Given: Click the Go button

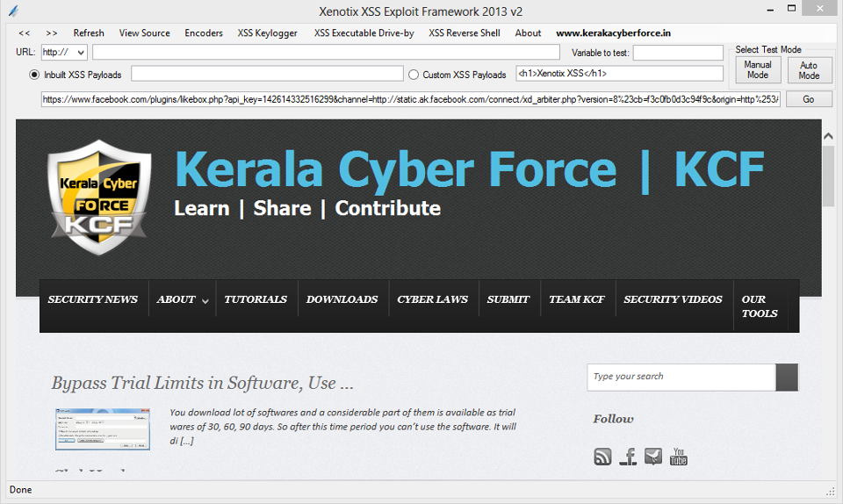Looking at the screenshot, I should pos(809,99).
